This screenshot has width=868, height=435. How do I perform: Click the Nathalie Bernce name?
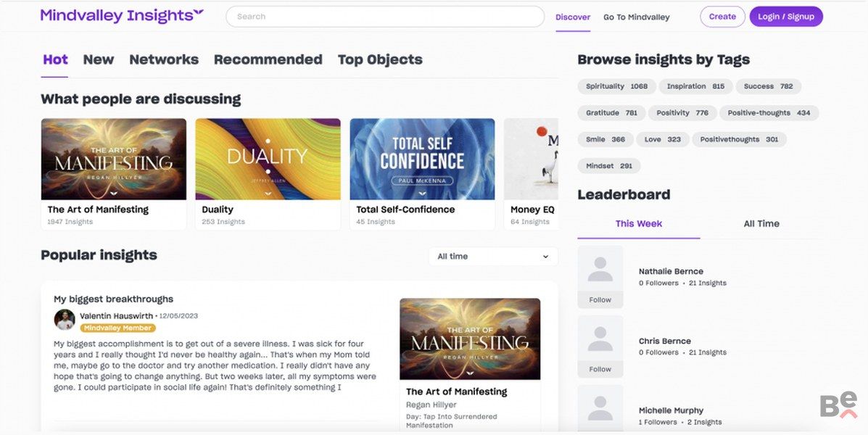pyautogui.click(x=671, y=271)
